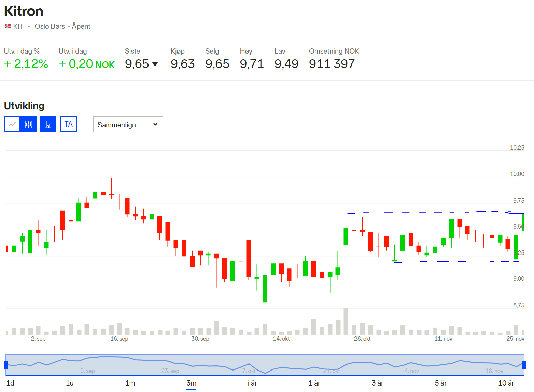Click the 16. sep date axis label

click(120, 339)
